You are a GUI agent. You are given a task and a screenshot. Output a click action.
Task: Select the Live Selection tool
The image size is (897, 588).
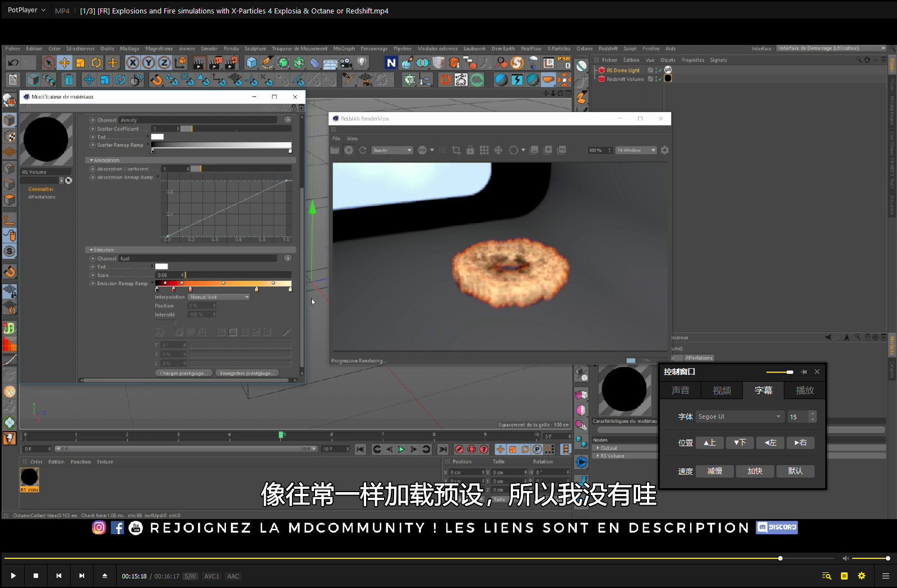[x=49, y=63]
